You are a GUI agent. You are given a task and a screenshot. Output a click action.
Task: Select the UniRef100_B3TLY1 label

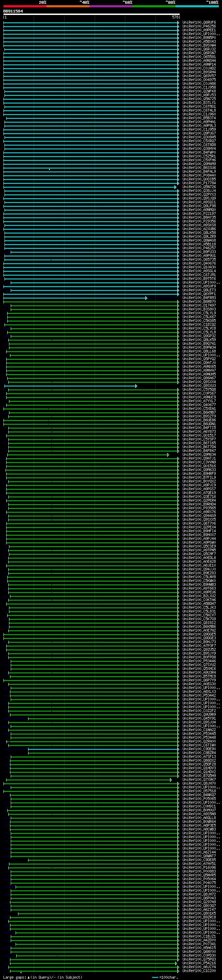click(x=199, y=103)
